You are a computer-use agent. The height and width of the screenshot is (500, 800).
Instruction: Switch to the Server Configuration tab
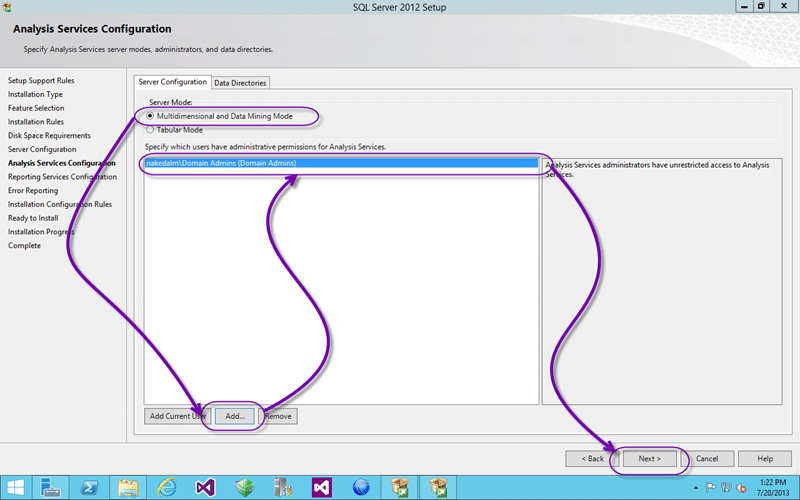(x=172, y=82)
